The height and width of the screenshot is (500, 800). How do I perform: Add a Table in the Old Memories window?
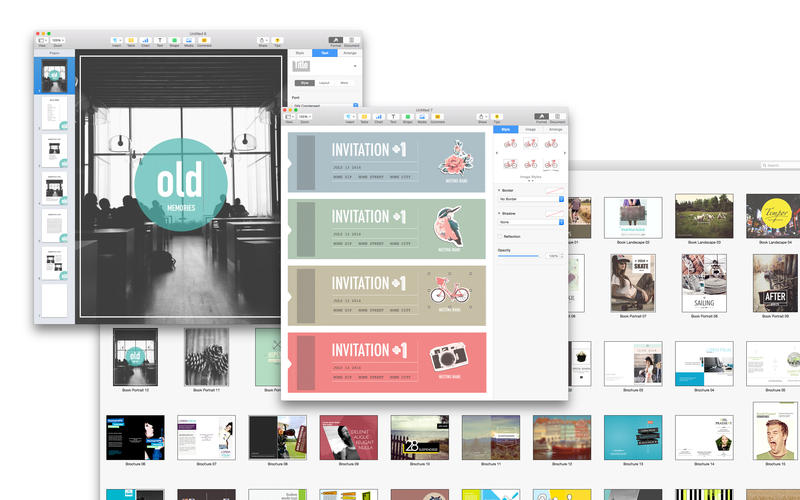pos(131,40)
